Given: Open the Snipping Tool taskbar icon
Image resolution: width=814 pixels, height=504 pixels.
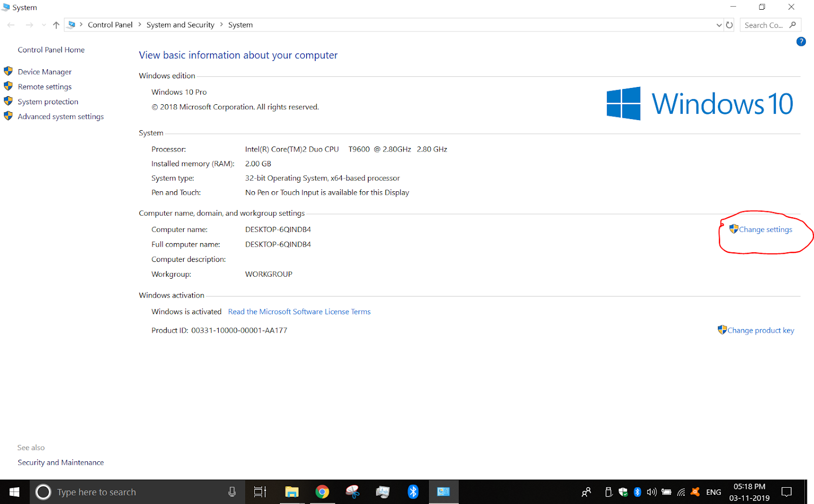Looking at the screenshot, I should (x=353, y=492).
